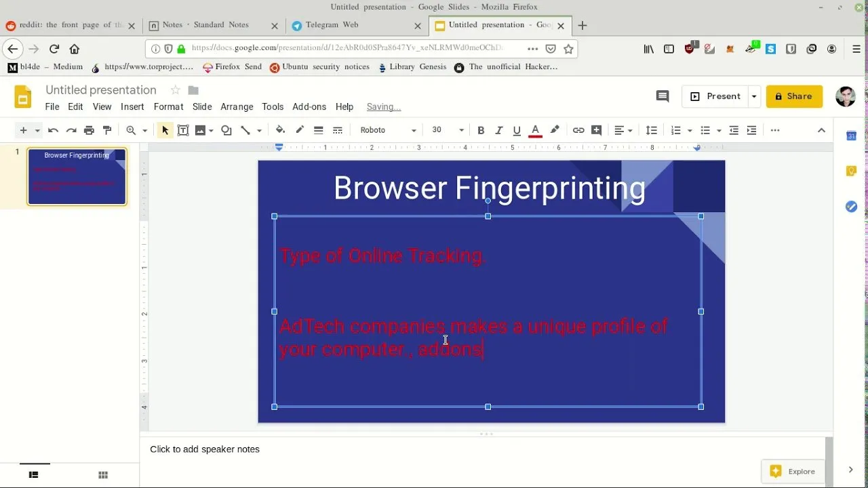Expand the line type dropdown arrow
868x488 pixels.
(x=259, y=130)
